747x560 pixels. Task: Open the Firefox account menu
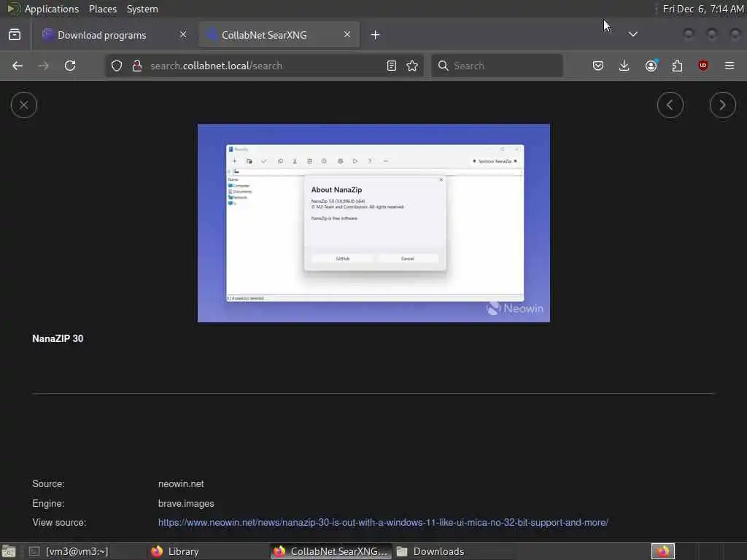(651, 66)
